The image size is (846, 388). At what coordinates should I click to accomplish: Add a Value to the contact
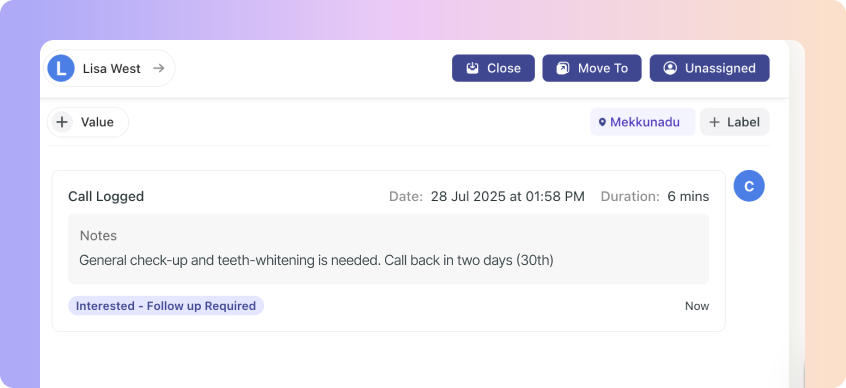click(88, 122)
